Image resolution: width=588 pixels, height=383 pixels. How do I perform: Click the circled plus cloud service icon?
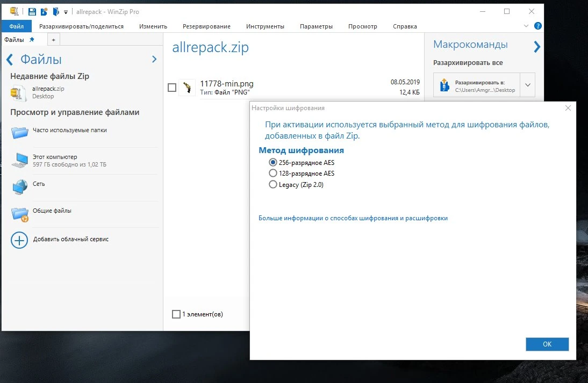pyautogui.click(x=19, y=240)
